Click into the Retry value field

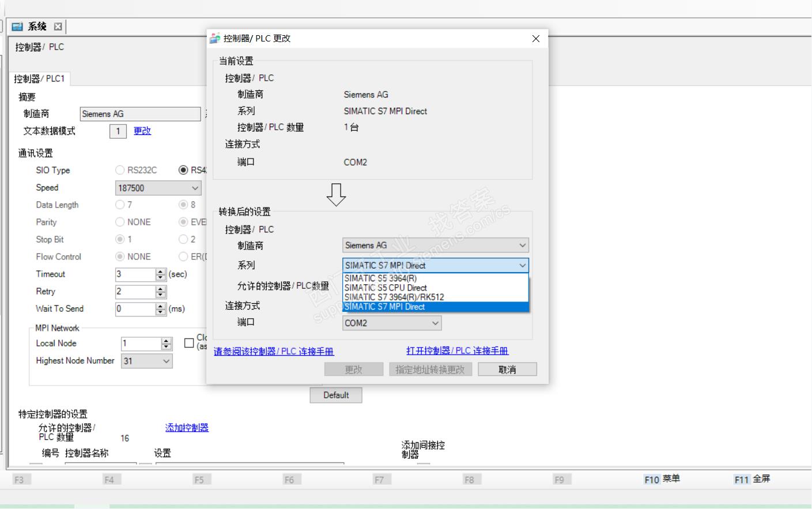(x=135, y=292)
